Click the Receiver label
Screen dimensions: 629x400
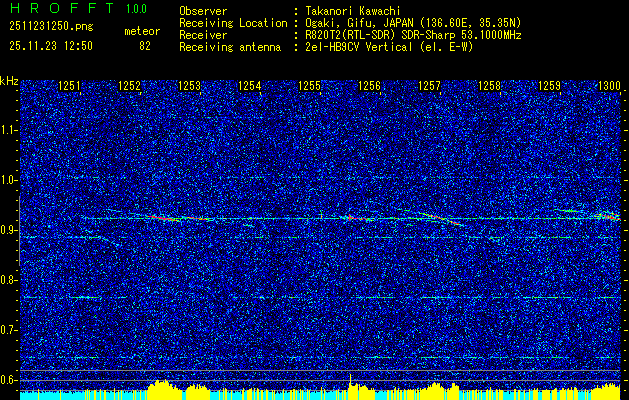point(203,35)
